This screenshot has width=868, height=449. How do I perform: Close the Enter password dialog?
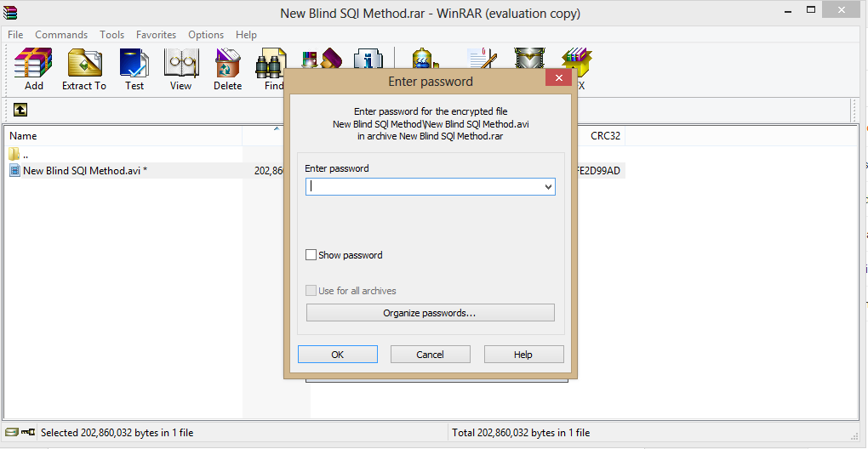tap(558, 78)
